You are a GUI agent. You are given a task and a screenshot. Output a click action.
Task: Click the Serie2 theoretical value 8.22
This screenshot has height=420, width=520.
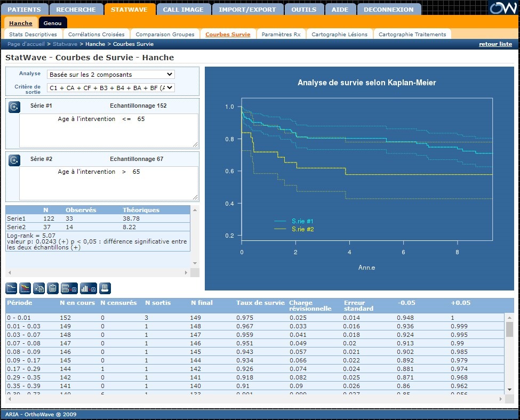click(129, 227)
